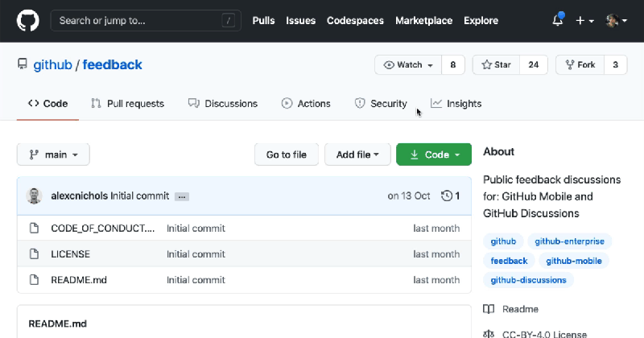644x338 pixels.
Task: Fork the repository
Action: point(580,65)
